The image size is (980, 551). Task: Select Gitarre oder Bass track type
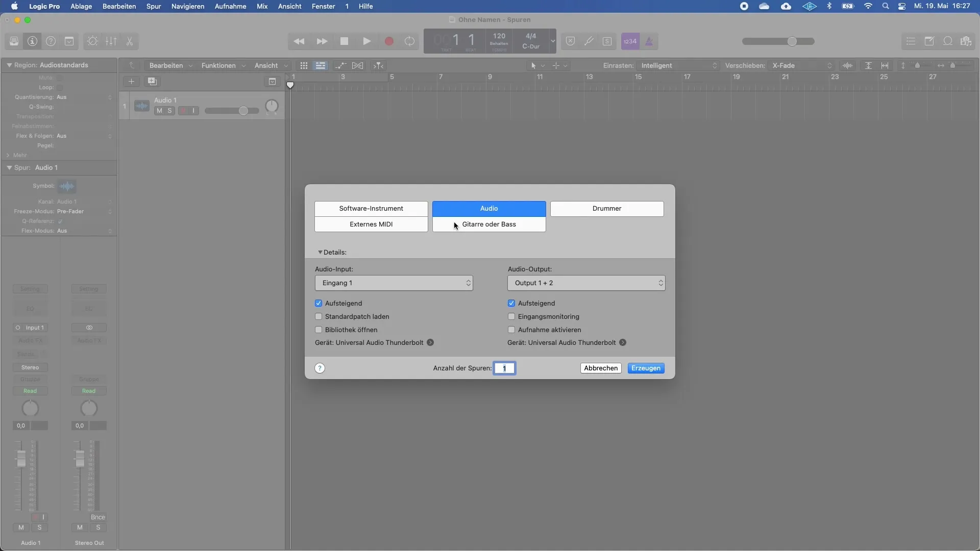click(489, 224)
